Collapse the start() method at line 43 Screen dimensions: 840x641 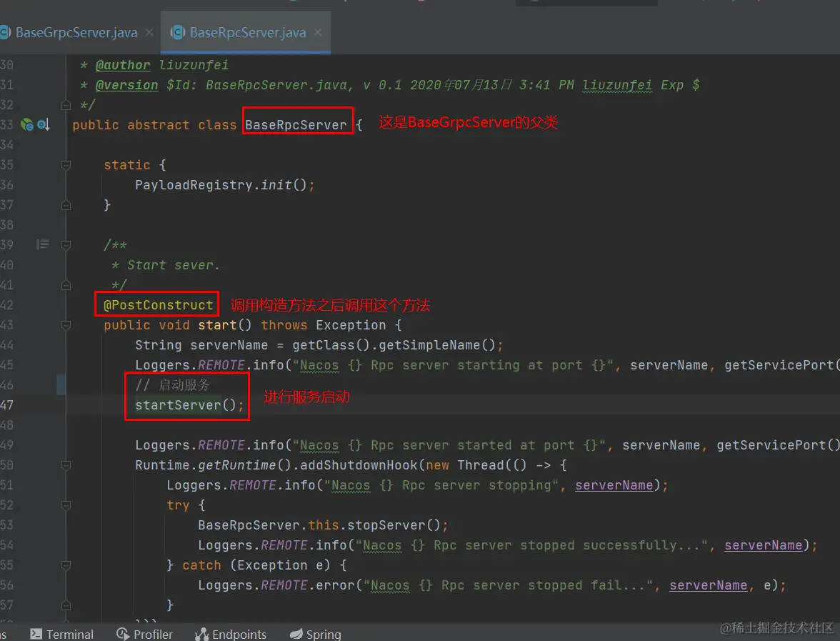(66, 325)
